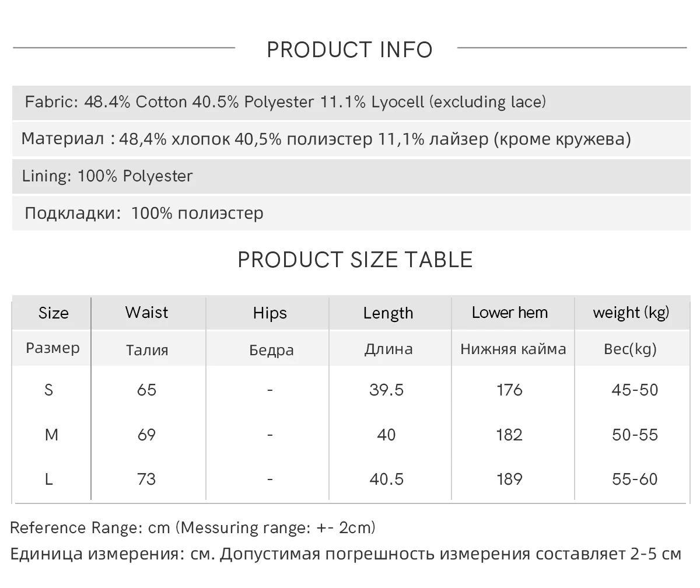The height and width of the screenshot is (588, 700).
Task: Click the size M row label
Action: pyautogui.click(x=51, y=435)
